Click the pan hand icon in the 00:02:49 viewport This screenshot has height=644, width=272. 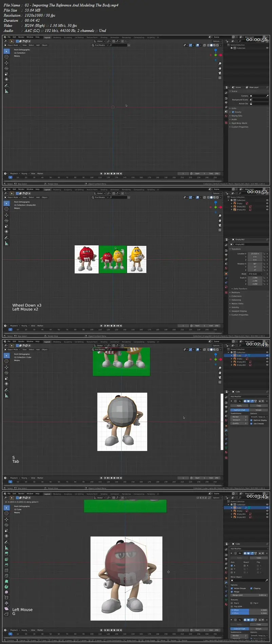[220, 373]
